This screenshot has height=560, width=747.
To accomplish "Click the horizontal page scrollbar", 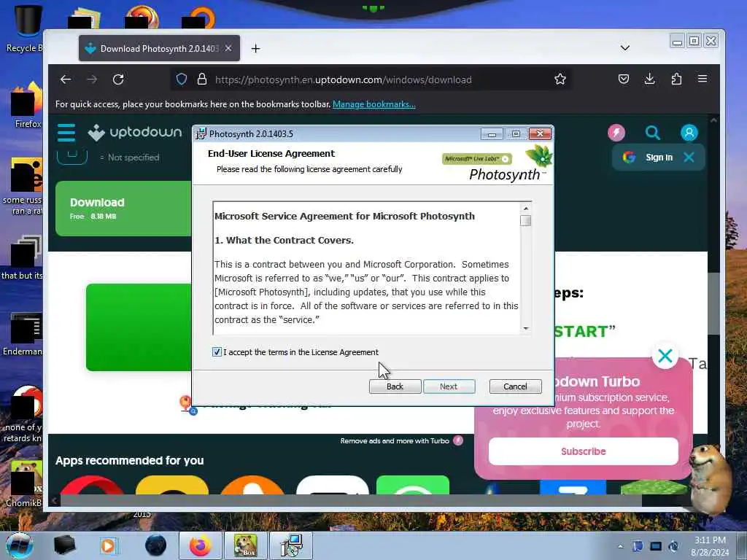I will tap(352, 500).
